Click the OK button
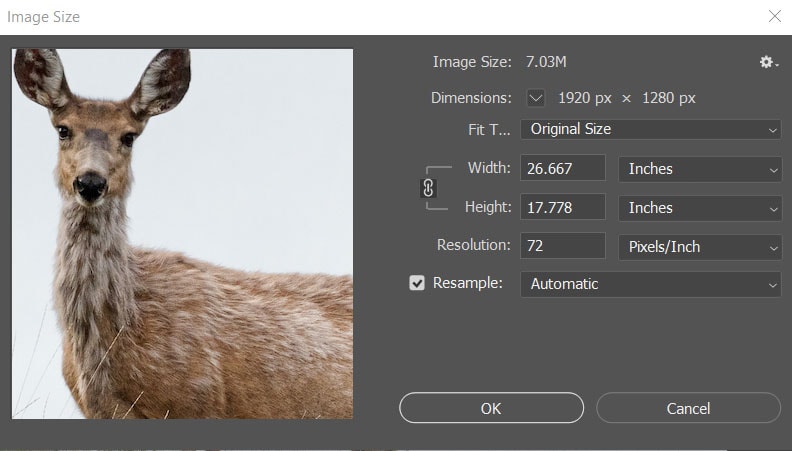The image size is (792, 451). [x=491, y=408]
